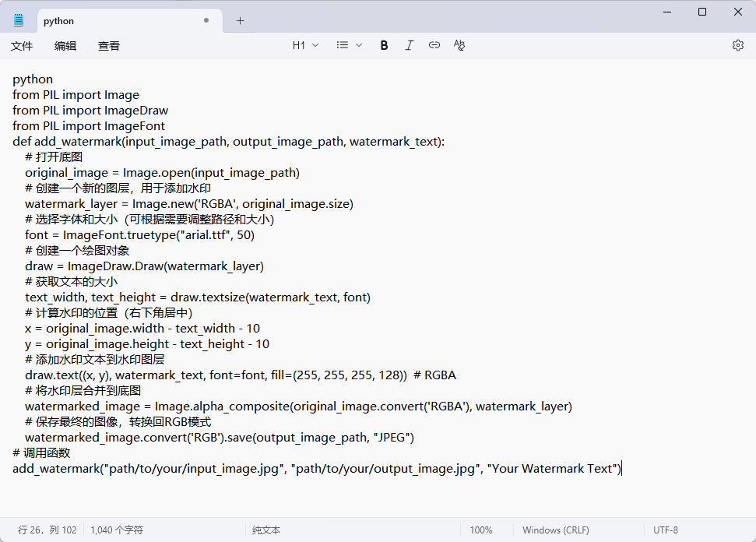
Task: Click the bullet list icon
Action: click(343, 45)
